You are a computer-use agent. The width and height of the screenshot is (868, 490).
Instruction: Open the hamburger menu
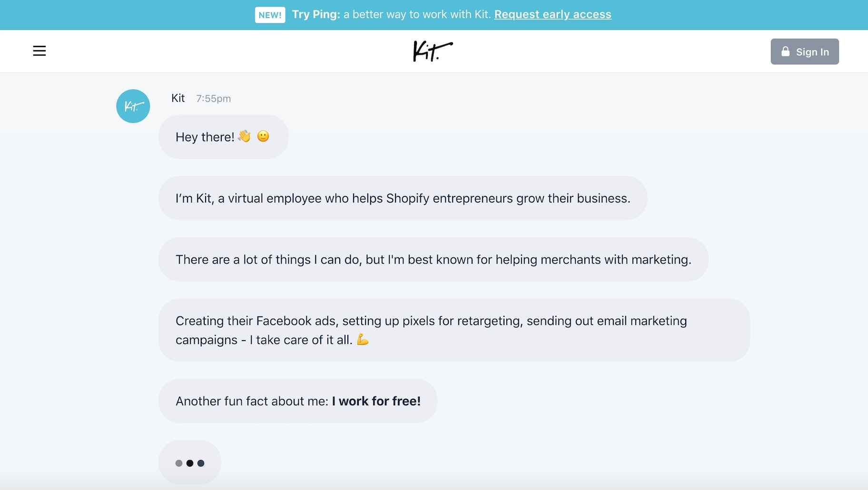(39, 51)
